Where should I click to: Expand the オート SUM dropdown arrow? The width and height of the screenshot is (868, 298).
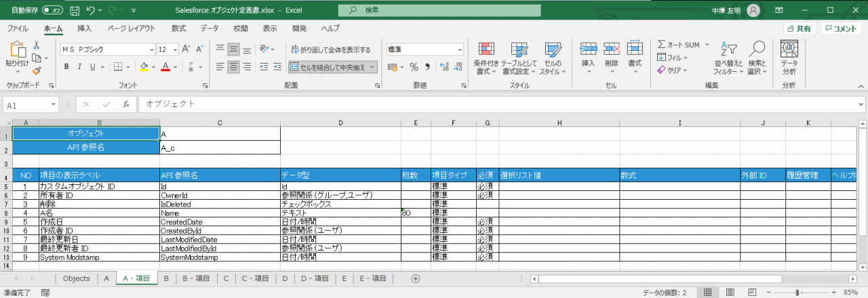pos(707,45)
